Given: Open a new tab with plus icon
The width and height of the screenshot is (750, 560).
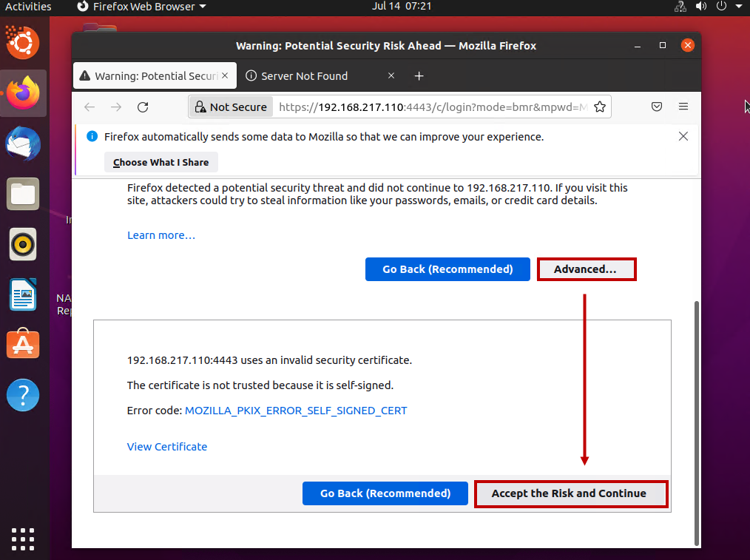Looking at the screenshot, I should [x=419, y=76].
